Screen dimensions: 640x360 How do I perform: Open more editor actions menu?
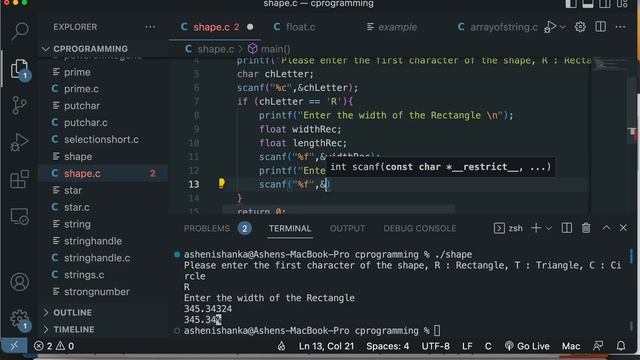620,27
